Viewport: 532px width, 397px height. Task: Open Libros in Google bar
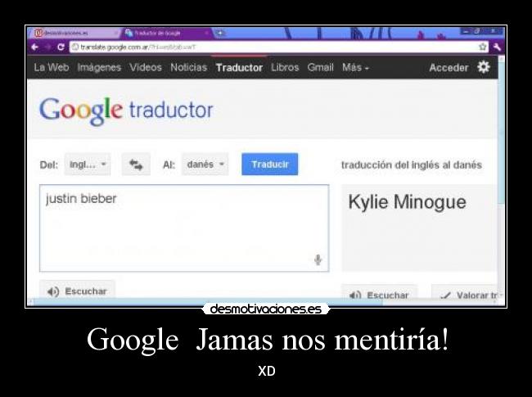pyautogui.click(x=285, y=67)
